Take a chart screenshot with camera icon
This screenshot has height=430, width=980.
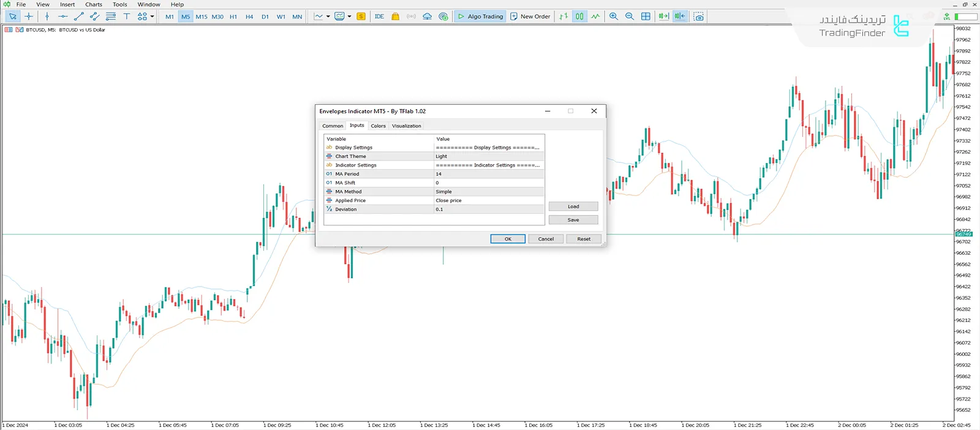698,17
